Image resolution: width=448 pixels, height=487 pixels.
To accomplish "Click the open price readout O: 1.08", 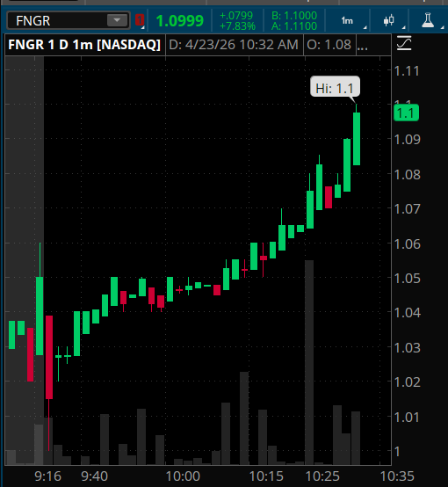I will click(x=329, y=45).
